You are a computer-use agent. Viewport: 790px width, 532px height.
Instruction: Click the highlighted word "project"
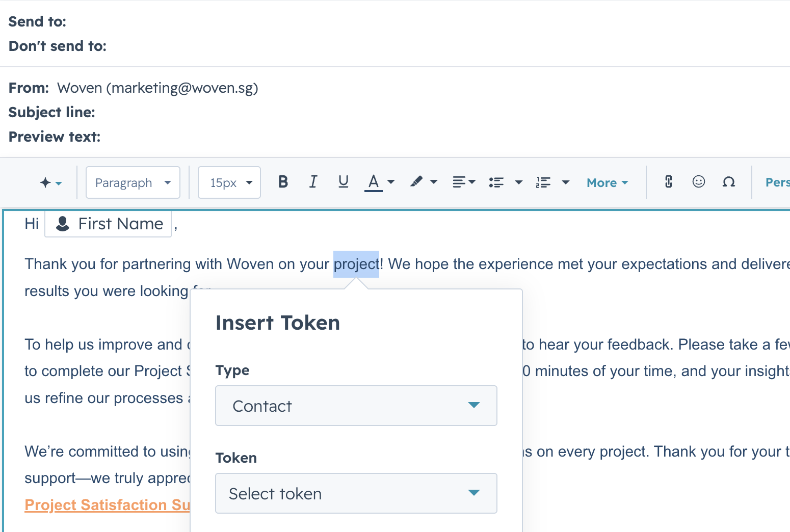(x=356, y=264)
